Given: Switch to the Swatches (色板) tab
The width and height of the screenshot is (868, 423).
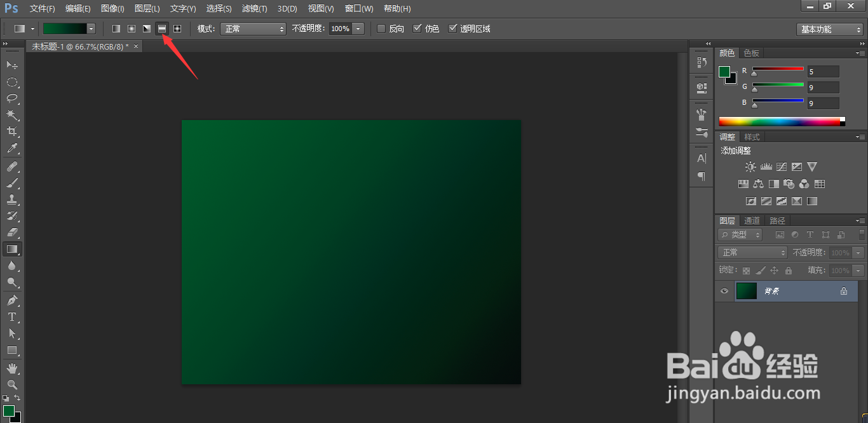Looking at the screenshot, I should pyautogui.click(x=751, y=53).
